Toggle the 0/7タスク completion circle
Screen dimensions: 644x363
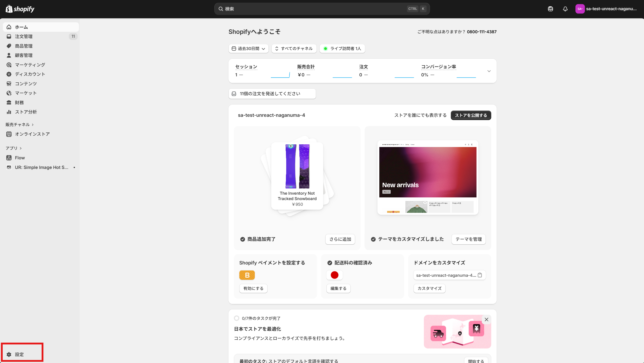click(237, 318)
